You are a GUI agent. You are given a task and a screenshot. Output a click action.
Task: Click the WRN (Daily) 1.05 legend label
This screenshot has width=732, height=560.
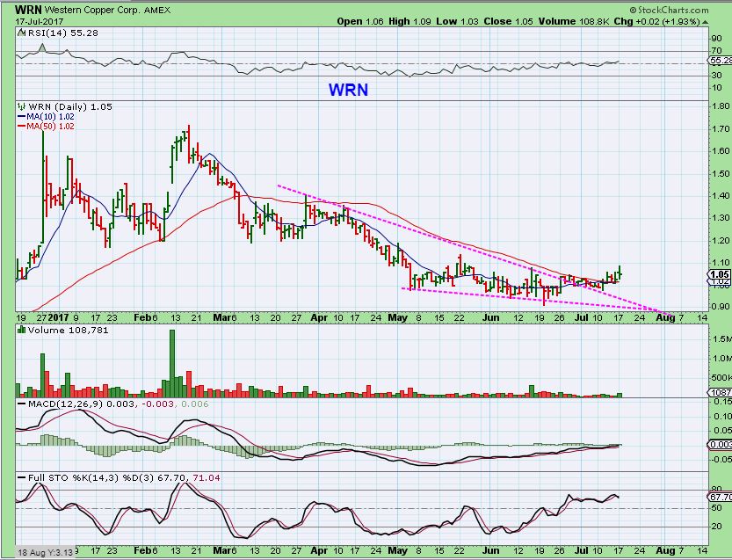(70, 106)
